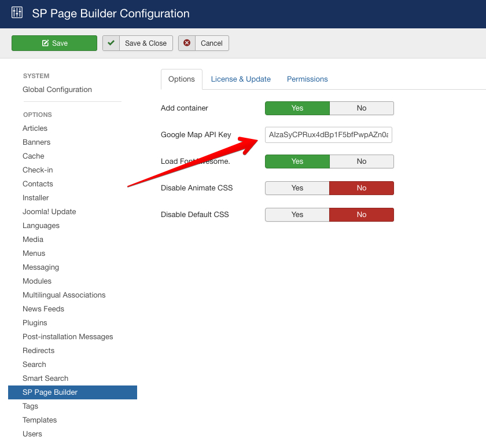Viewport: 486px width, 448px height.
Task: Enable Load Font Awesome with Yes
Action: coord(297,161)
